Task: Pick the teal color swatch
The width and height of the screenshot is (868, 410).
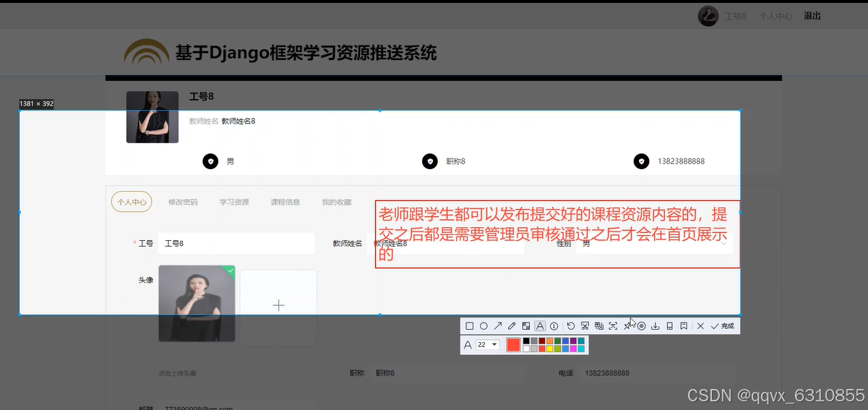Action: [581, 341]
